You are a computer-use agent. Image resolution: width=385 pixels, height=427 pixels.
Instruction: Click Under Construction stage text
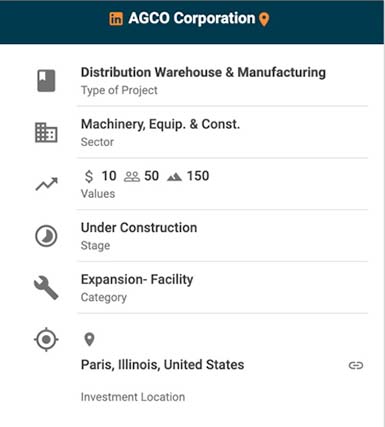pos(139,228)
